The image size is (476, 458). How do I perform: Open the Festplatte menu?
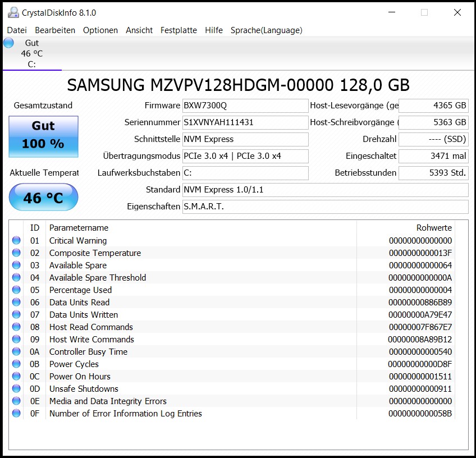[179, 30]
